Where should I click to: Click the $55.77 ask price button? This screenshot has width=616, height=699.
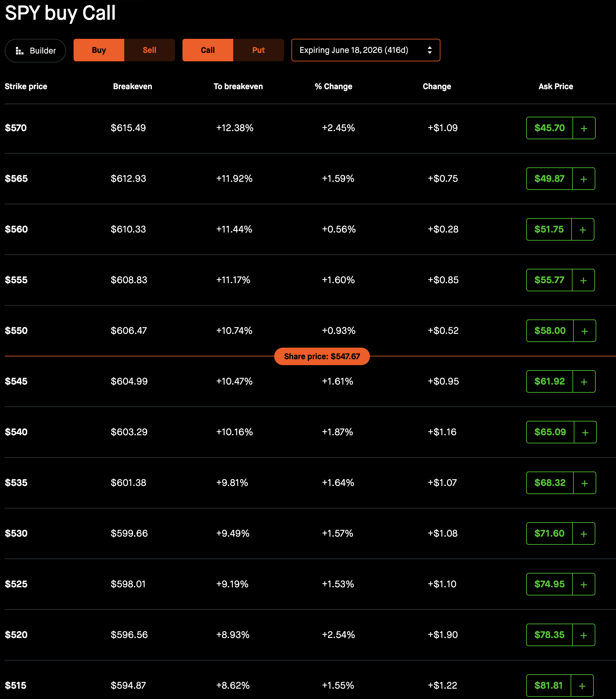pyautogui.click(x=549, y=280)
